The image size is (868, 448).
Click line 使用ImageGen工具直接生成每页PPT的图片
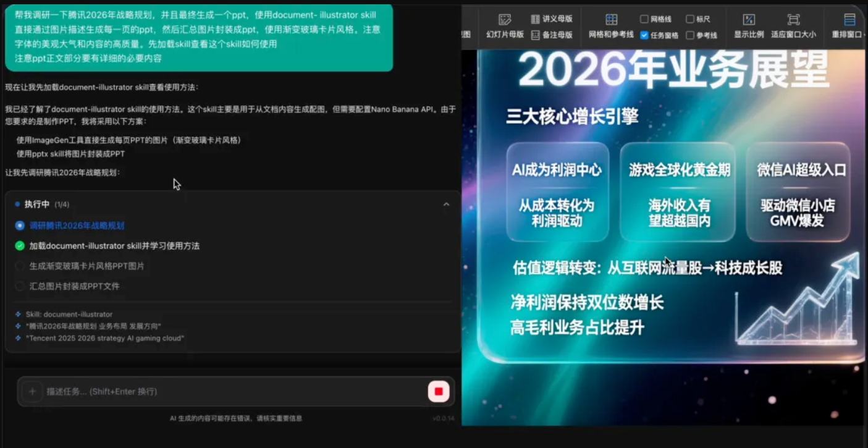[x=129, y=140]
